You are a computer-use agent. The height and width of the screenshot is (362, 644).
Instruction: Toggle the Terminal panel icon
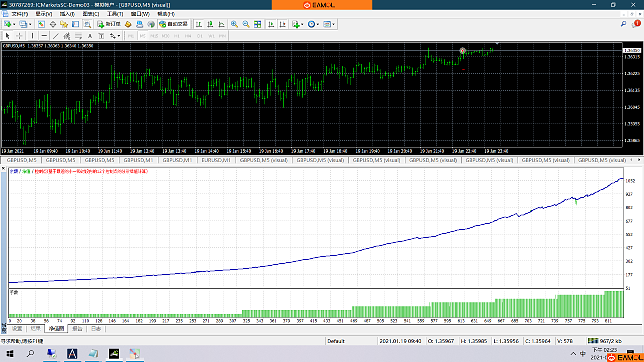click(x=75, y=24)
